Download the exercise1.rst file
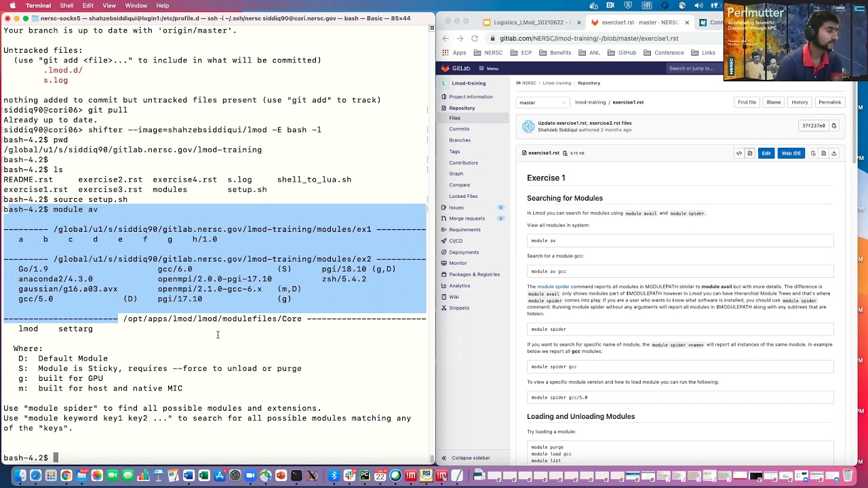Image resolution: width=868 pixels, height=488 pixels. tap(834, 153)
